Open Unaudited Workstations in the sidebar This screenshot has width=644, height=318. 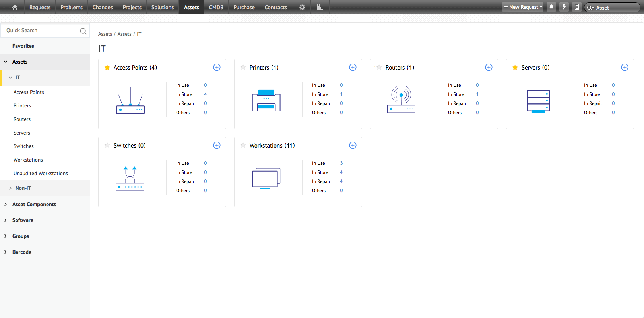tap(41, 173)
